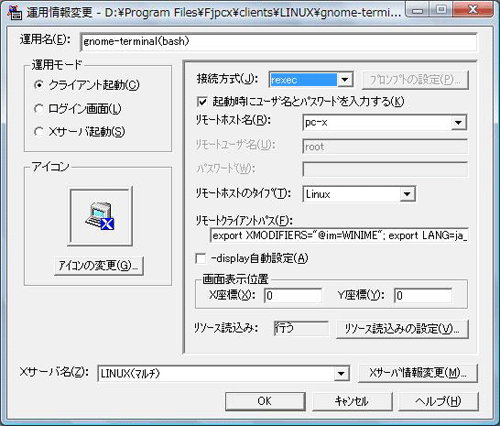The height and width of the screenshot is (426, 500).
Task: Open the リモートホストのタイプ Linux dropdown
Action: (407, 194)
